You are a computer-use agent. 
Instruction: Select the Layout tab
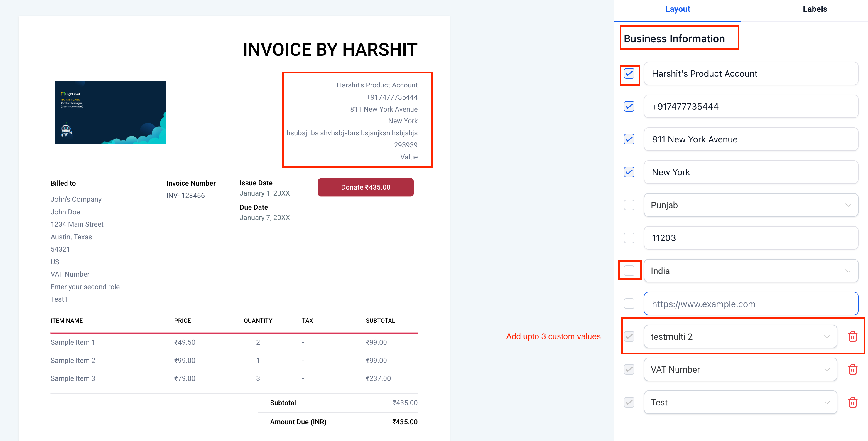[677, 9]
